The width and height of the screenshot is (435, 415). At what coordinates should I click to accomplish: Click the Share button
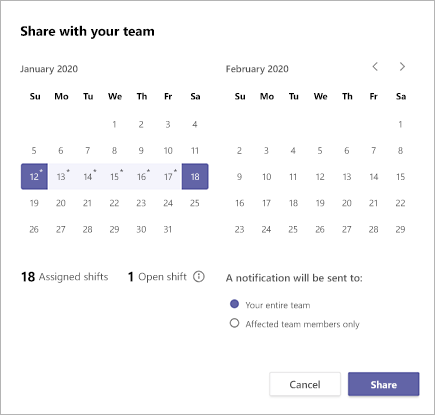[x=384, y=384]
